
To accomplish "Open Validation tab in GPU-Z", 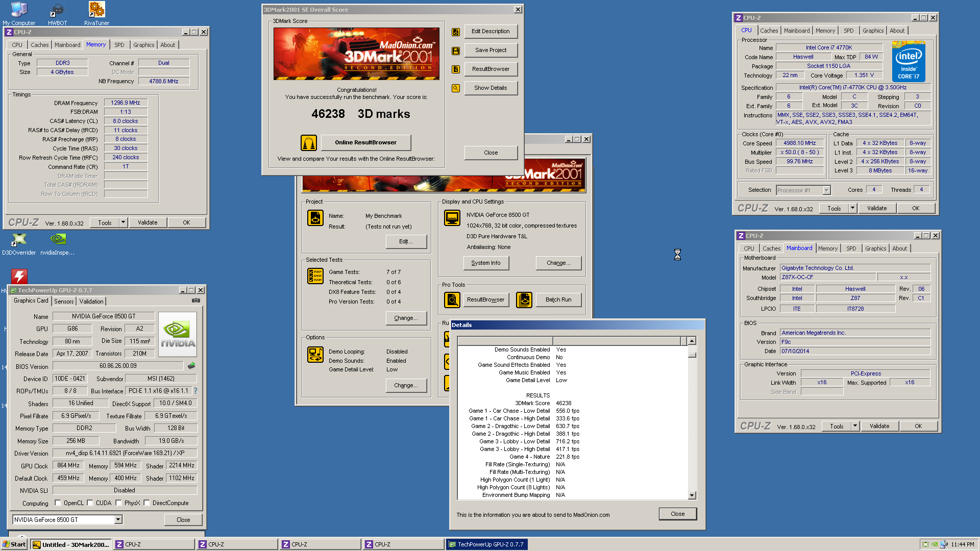I will [x=91, y=302].
